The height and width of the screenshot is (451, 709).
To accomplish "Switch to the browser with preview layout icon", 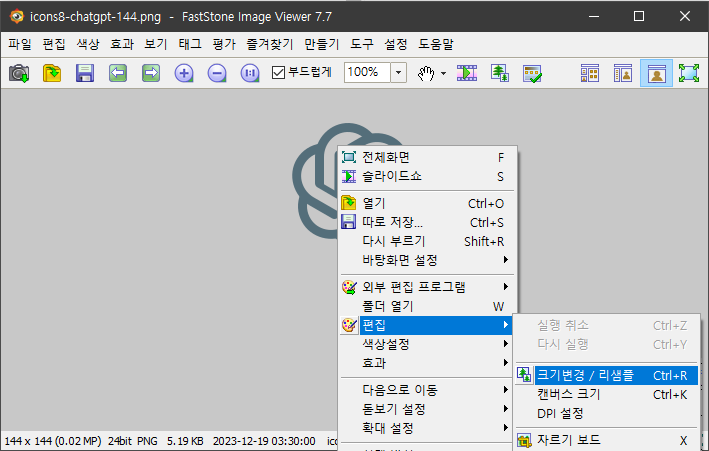I will pyautogui.click(x=623, y=73).
